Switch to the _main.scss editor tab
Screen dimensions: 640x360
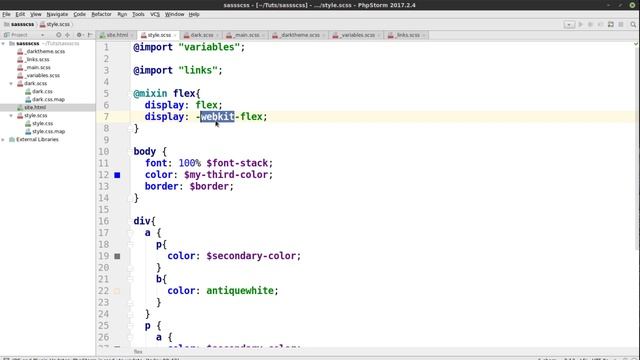pos(246,35)
